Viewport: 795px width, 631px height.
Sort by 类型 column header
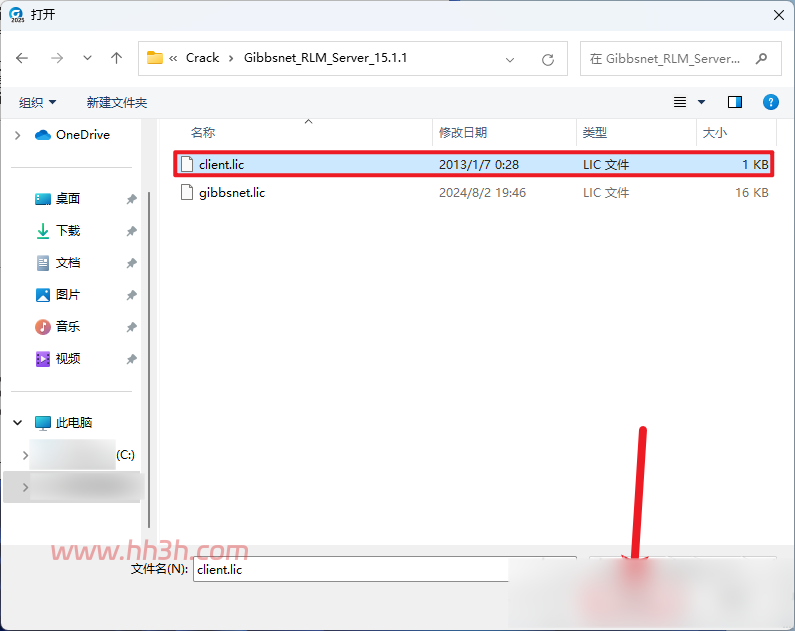595,133
